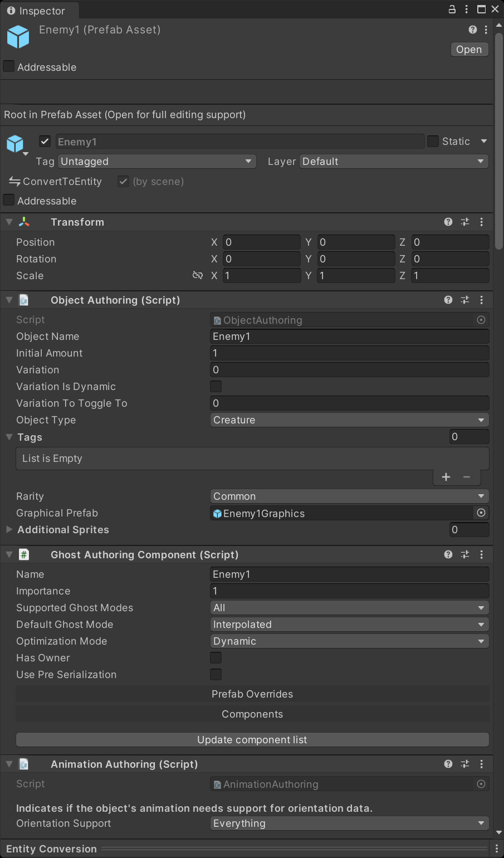Screen dimensions: 504x858
Task: Click Graphical Prefab object picker icon
Action: (x=481, y=513)
